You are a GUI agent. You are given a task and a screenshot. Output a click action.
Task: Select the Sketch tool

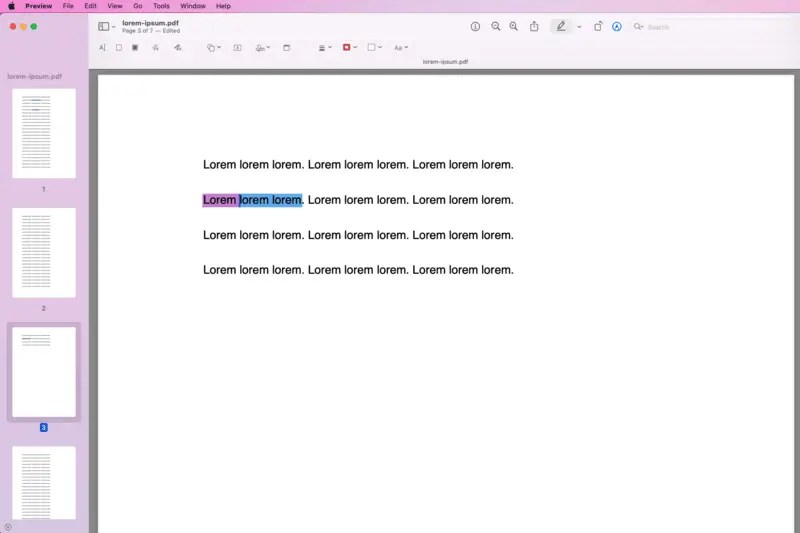156,47
